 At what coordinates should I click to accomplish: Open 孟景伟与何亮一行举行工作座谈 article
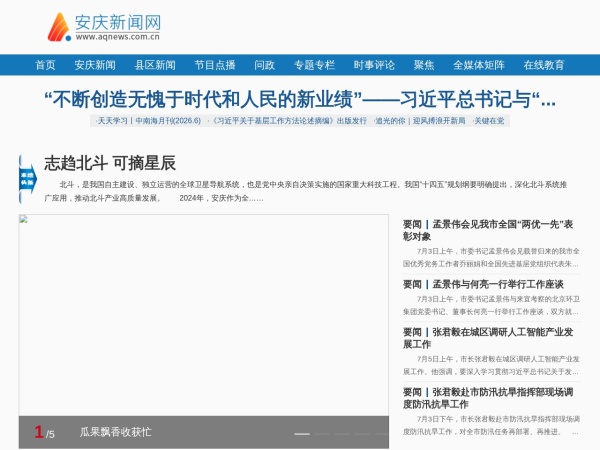[483, 284]
